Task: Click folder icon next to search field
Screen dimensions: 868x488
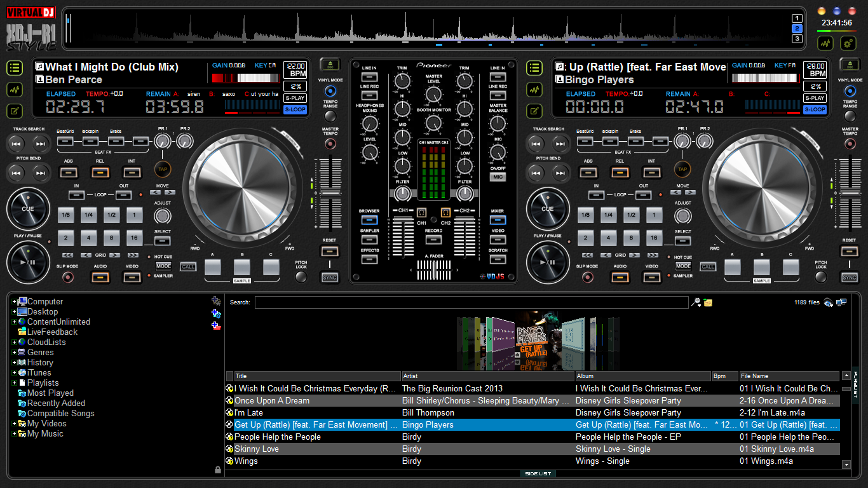Action: 708,302
